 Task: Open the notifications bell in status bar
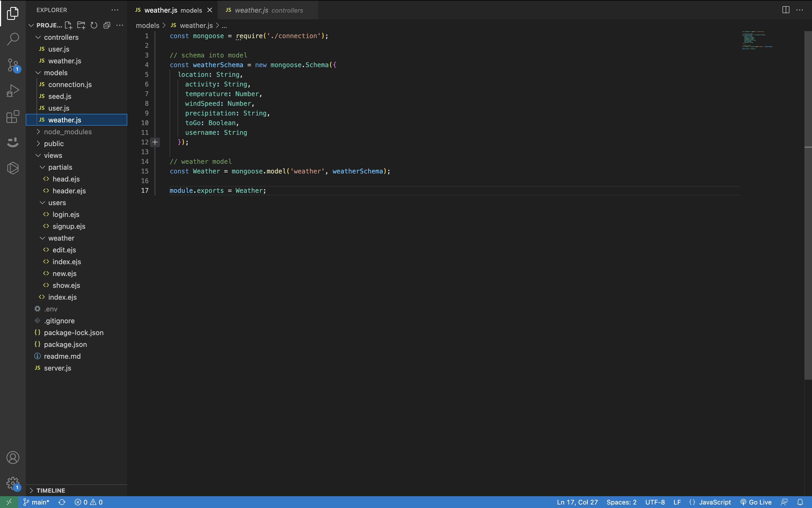(800, 502)
